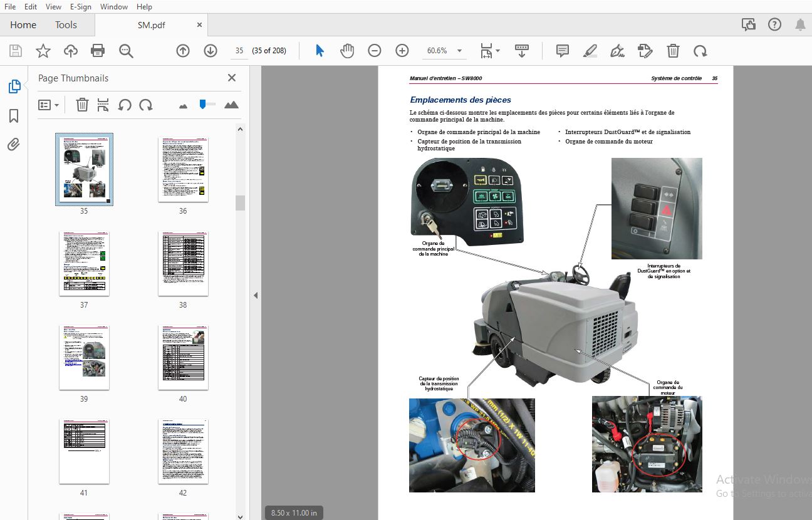Click thumbnails panel scroll up arrow
Image resolution: width=812 pixels, height=520 pixels.
240,129
